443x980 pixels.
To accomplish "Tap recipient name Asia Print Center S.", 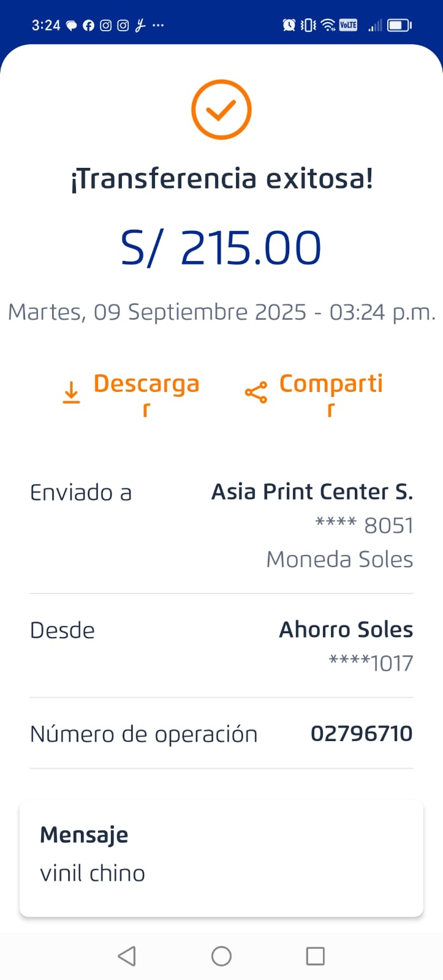I will 312,492.
